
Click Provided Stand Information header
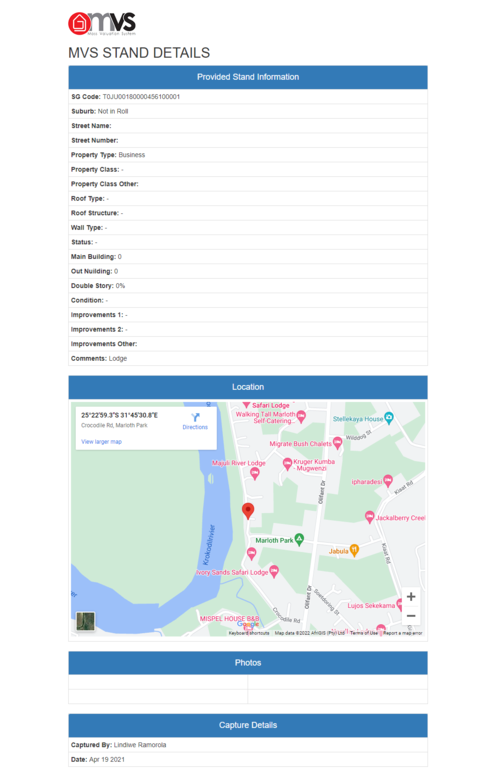coord(248,77)
